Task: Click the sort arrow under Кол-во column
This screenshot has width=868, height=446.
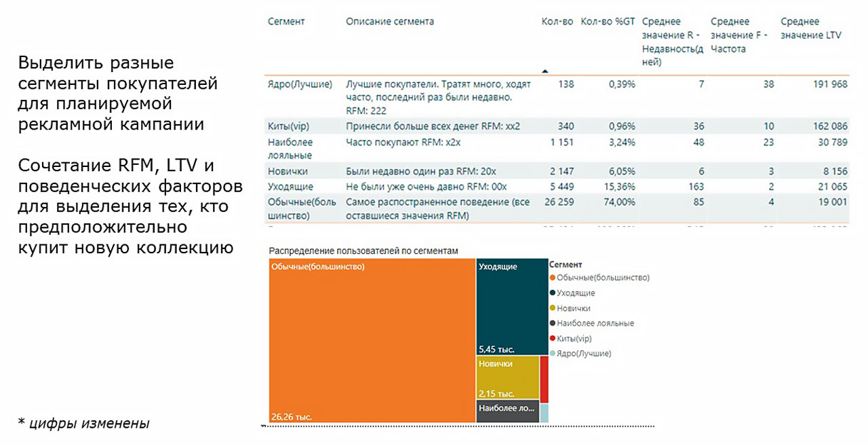Action: click(x=545, y=70)
